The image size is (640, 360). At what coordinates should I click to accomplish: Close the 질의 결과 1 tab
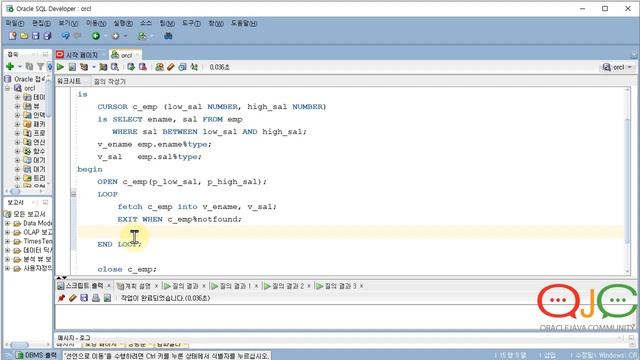(256, 286)
